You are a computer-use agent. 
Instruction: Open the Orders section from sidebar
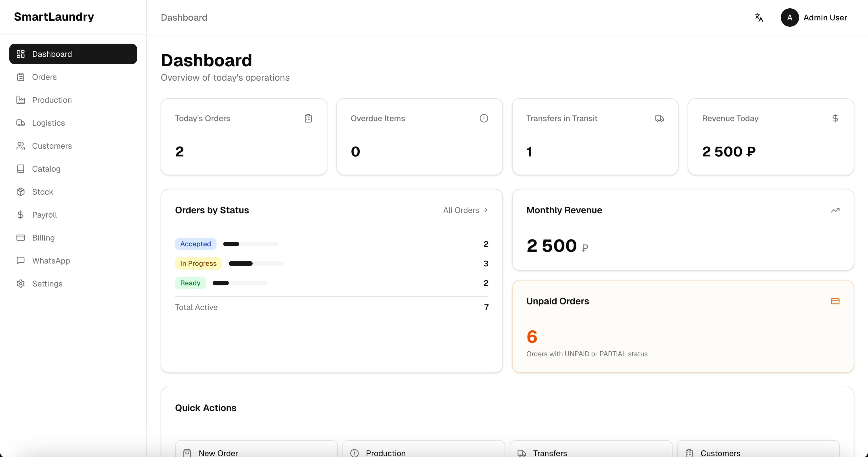44,77
